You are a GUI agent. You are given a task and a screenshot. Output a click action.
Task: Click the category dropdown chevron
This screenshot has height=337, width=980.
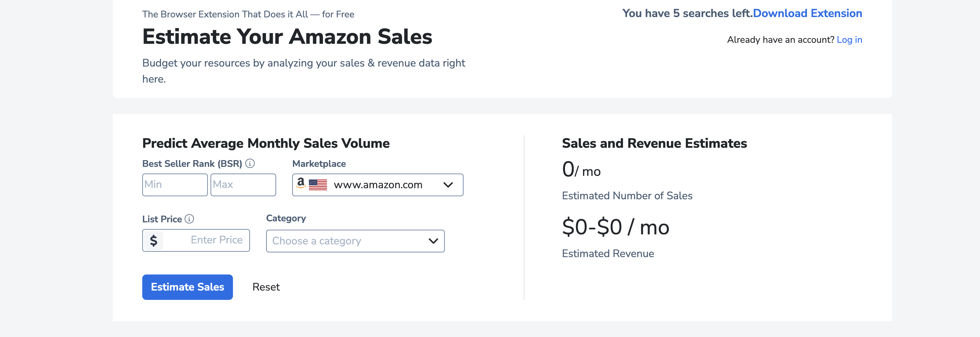433,241
